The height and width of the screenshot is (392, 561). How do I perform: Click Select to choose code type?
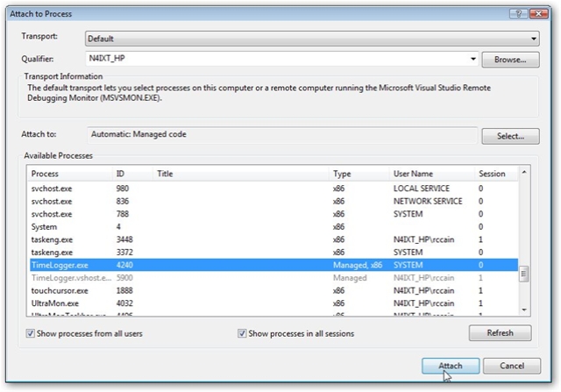509,136
